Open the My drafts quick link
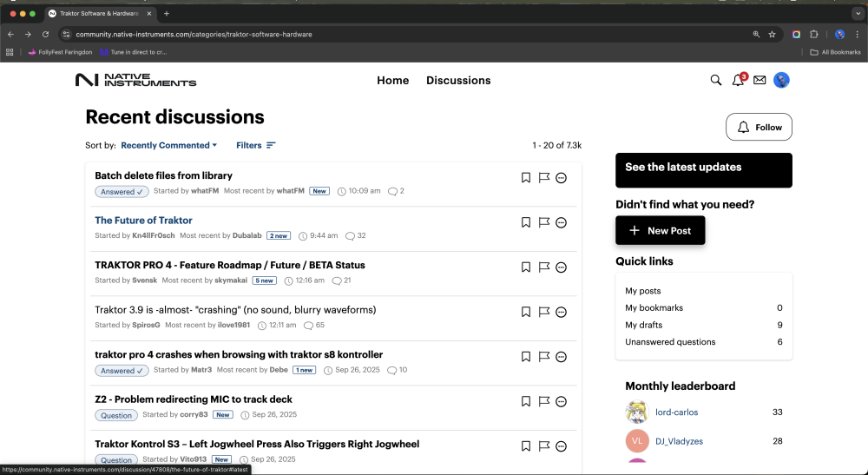 click(x=644, y=325)
